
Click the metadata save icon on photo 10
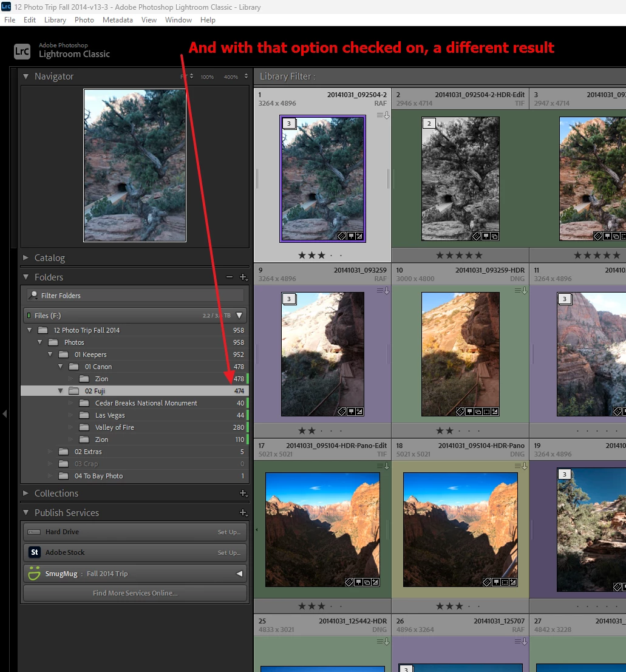coord(521,291)
